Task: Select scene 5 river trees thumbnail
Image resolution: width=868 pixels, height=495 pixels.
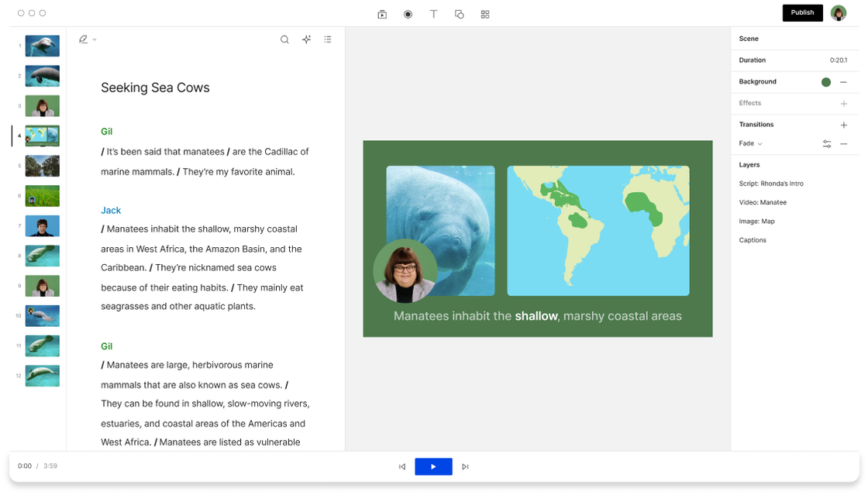Action: 43,166
